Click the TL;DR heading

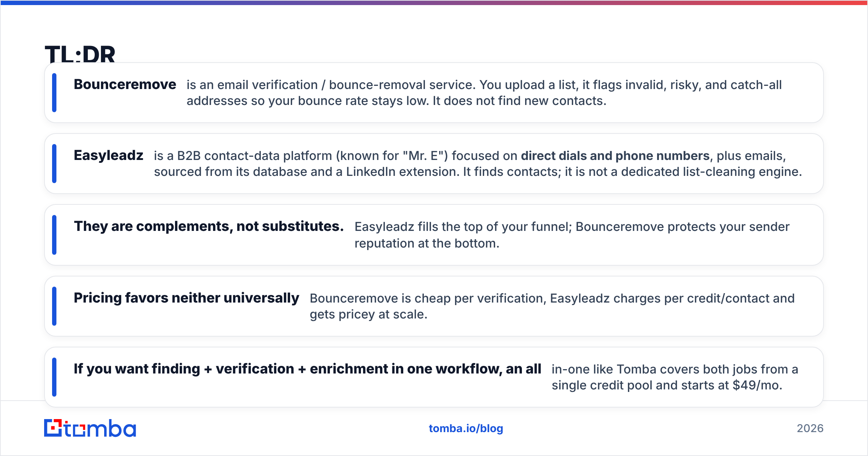point(80,54)
